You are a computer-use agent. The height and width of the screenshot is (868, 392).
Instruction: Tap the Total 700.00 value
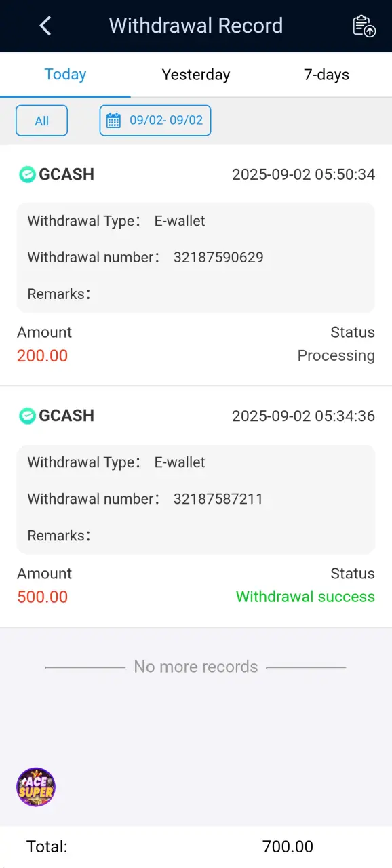(288, 846)
